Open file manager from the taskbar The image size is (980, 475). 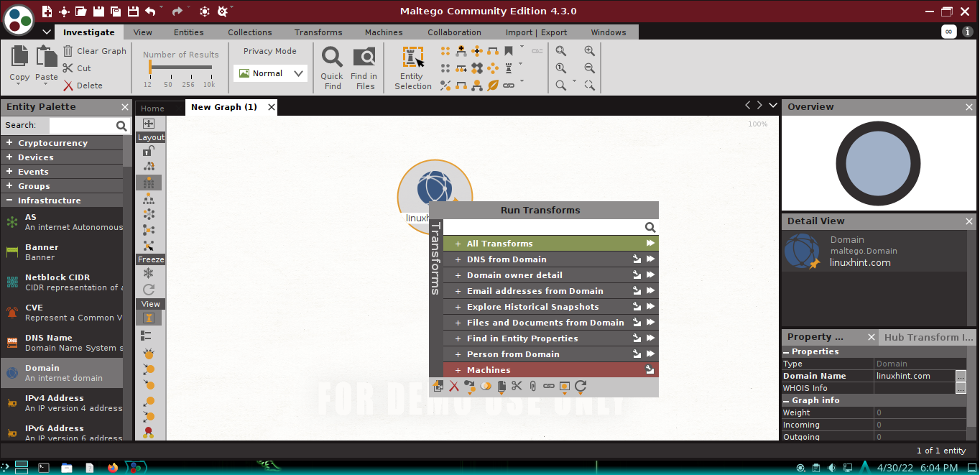pos(66,467)
